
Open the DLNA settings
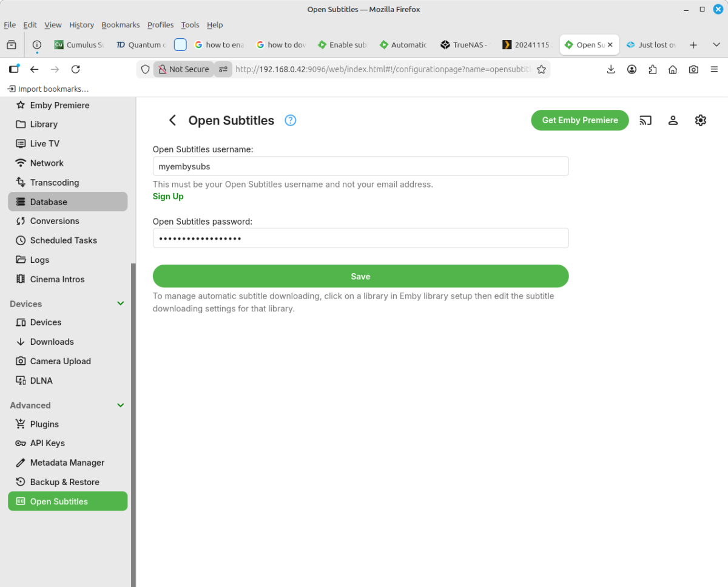pos(41,380)
